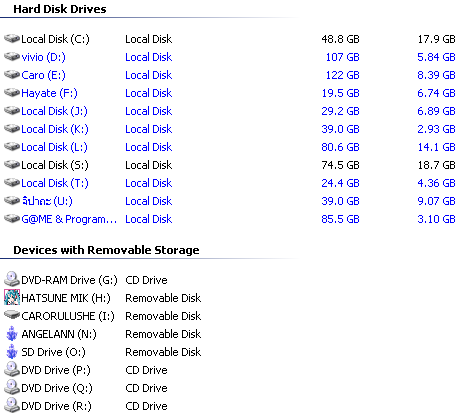466x419 pixels.
Task: Click the DVD-RAM Drive (G:) disc icon
Action: [12, 279]
